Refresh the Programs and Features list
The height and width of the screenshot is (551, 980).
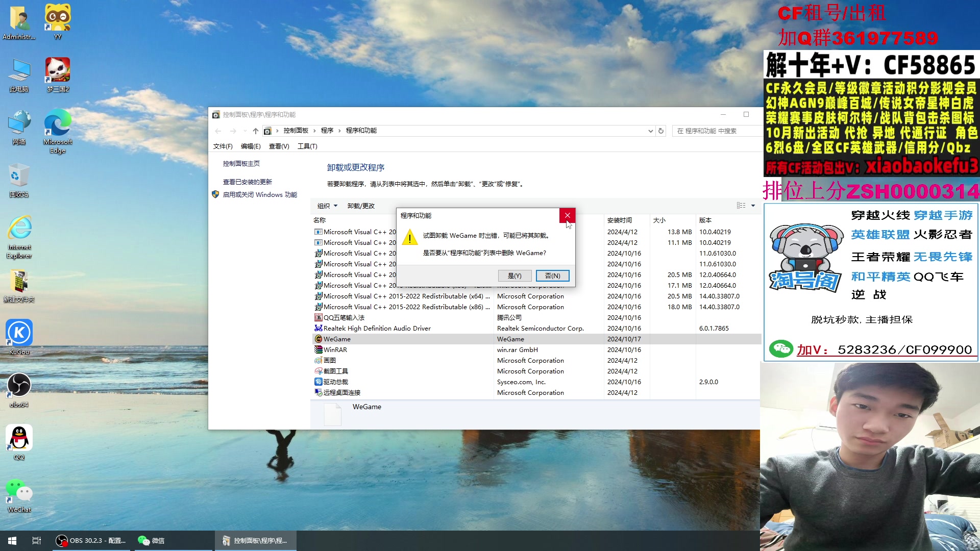tap(661, 131)
